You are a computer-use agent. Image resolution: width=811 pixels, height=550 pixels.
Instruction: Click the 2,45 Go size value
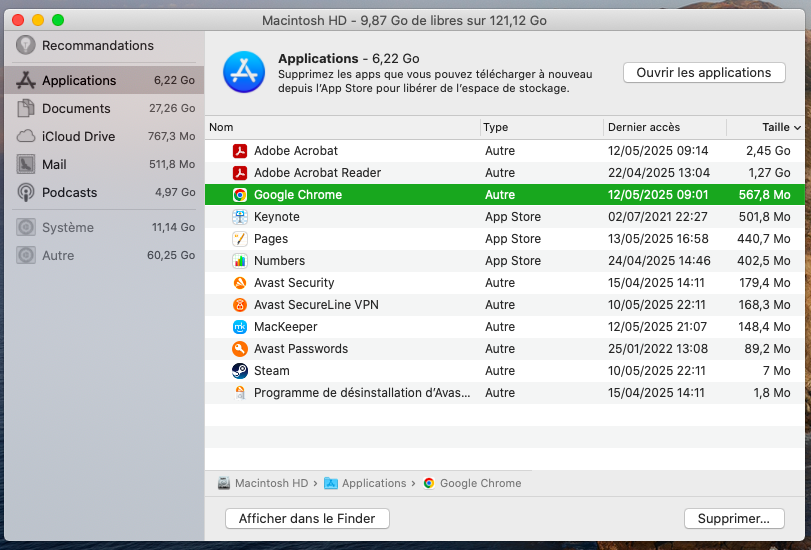pyautogui.click(x=768, y=151)
